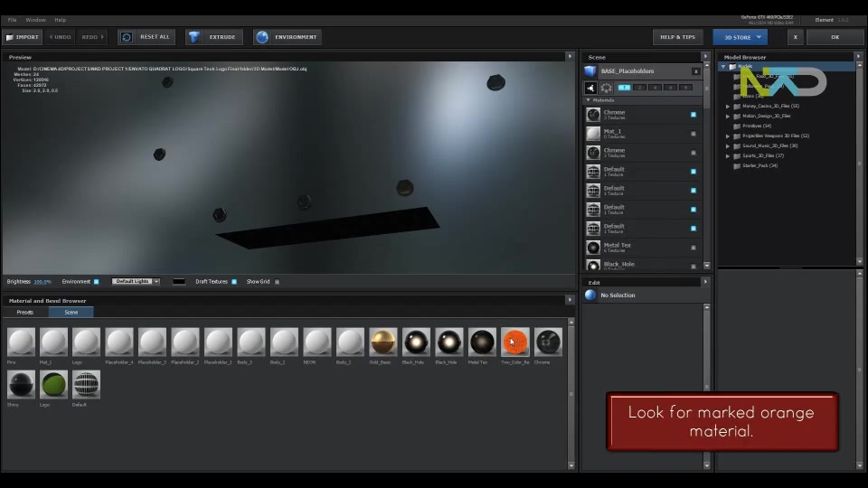Toggle the Draft Textures checkbox

234,282
